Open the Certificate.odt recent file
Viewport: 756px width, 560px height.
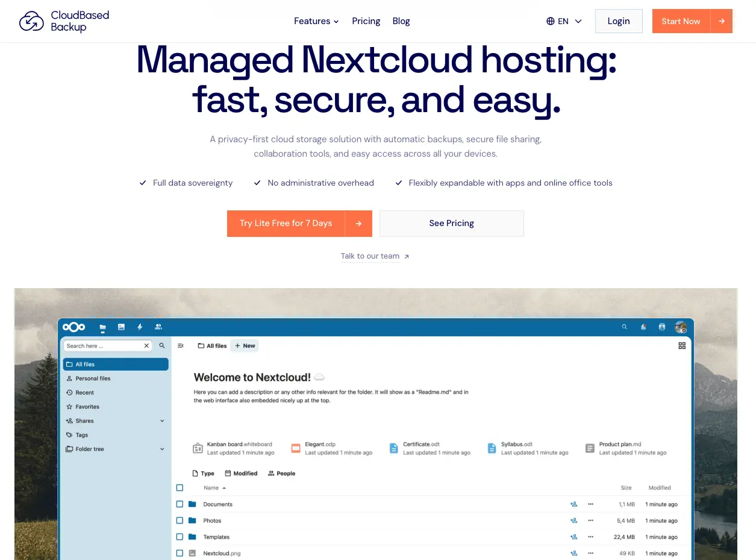coord(431,448)
